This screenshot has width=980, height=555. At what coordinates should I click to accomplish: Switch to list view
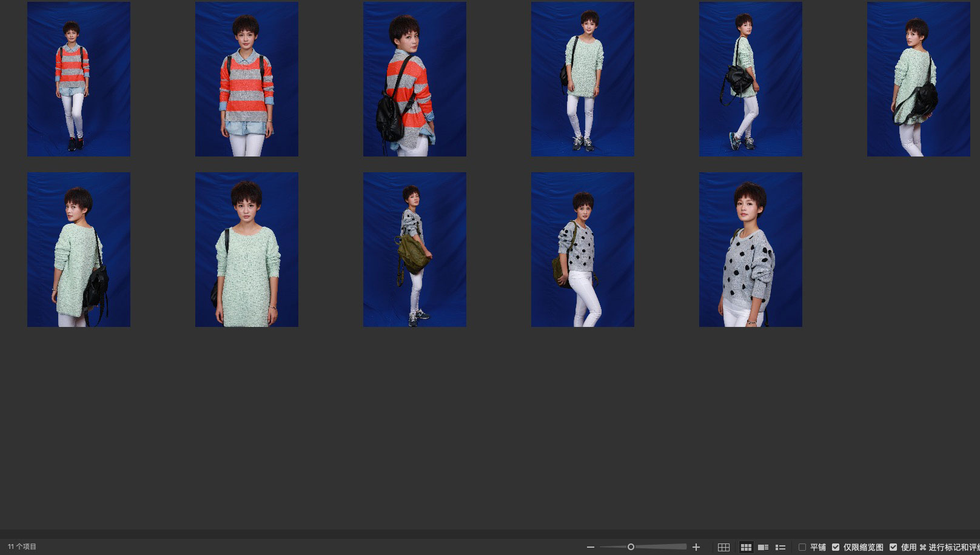coord(780,547)
